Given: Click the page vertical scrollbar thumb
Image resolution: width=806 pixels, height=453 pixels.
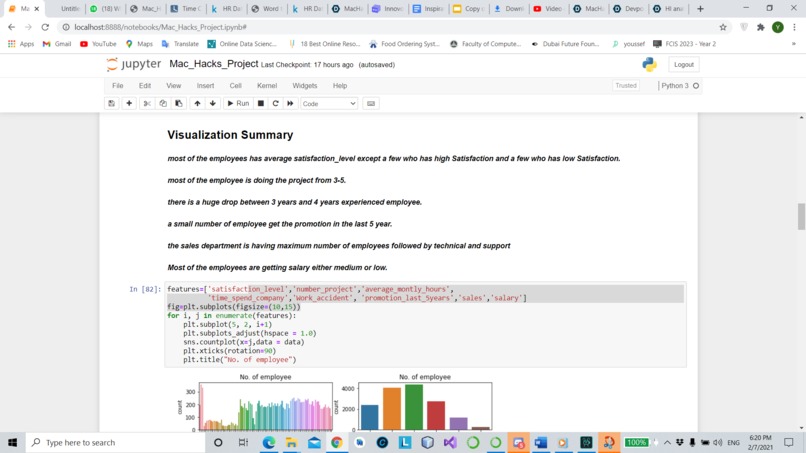Looking at the screenshot, I should pos(801,216).
